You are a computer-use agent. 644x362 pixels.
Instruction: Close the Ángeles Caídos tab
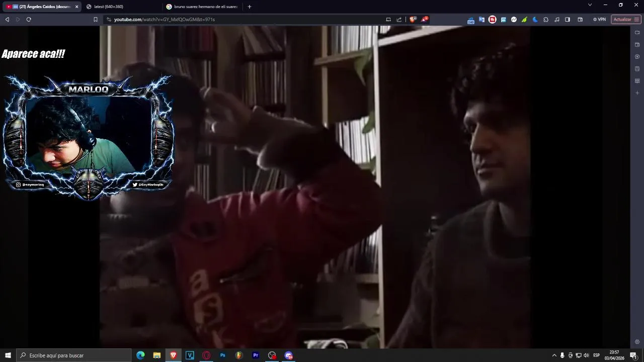coord(76,7)
